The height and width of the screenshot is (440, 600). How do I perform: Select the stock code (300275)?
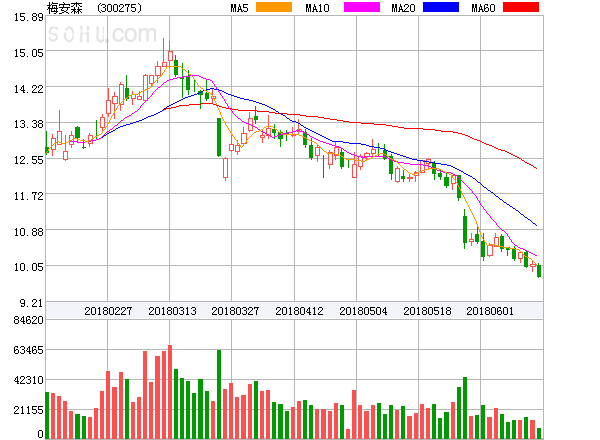119,8
